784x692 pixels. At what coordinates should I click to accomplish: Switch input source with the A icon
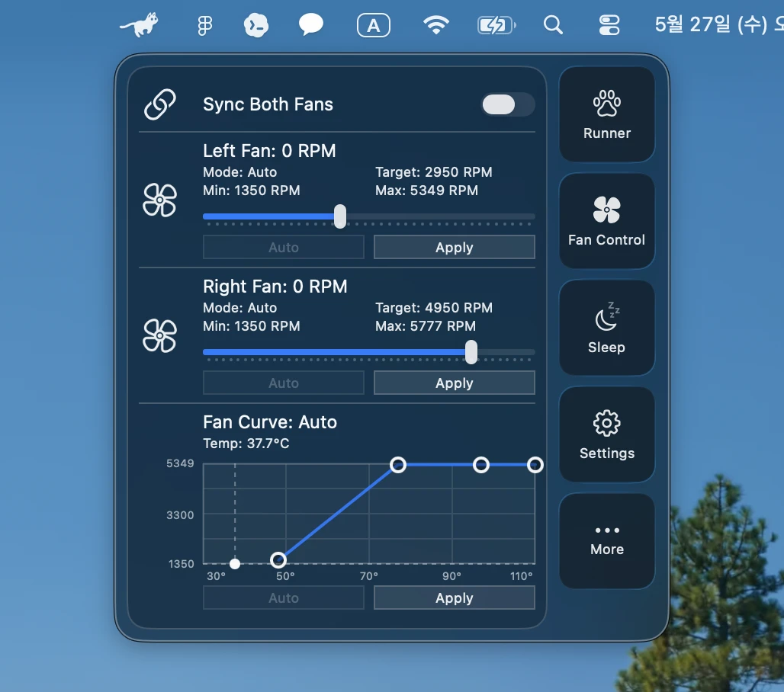coord(374,25)
